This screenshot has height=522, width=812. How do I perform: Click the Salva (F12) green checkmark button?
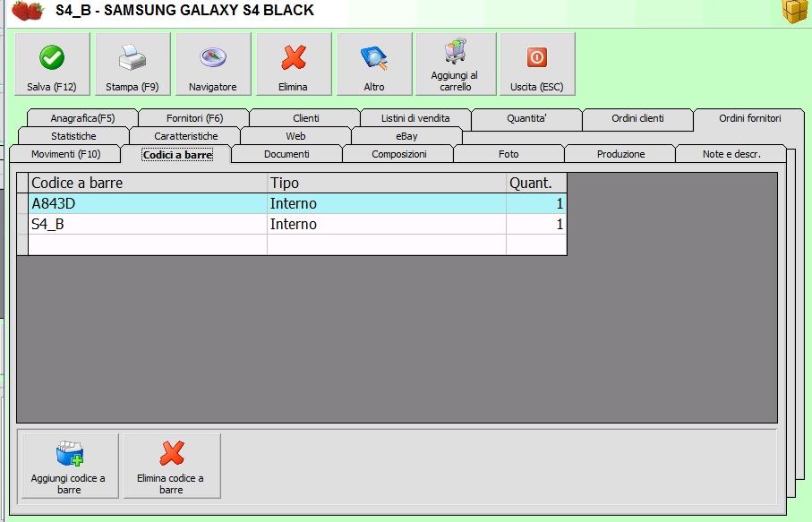pyautogui.click(x=52, y=64)
